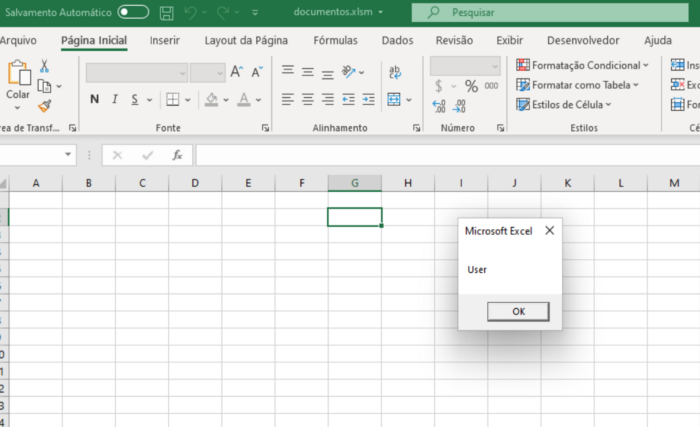Open the Fonte group dialog launcher
Image resolution: width=700 pixels, height=427 pixels.
[265, 128]
